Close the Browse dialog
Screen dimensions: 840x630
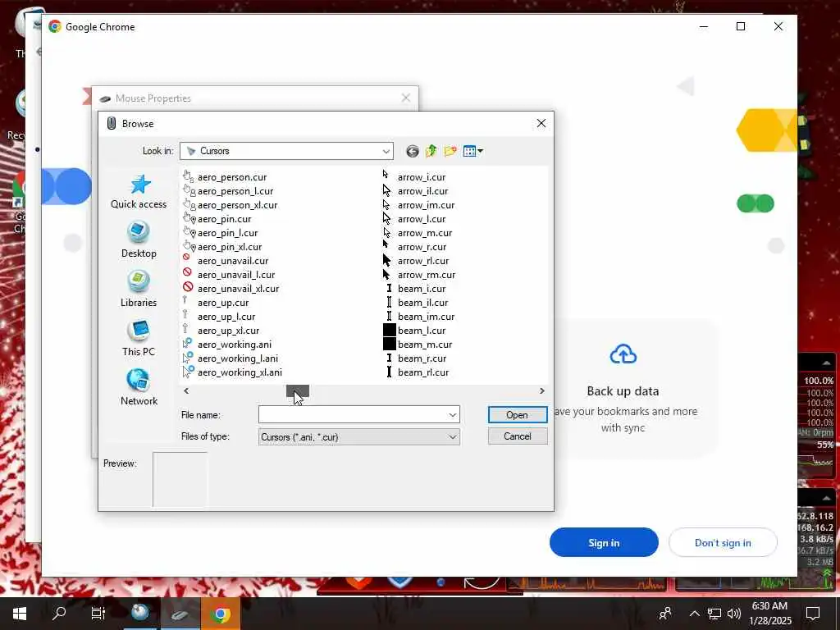point(541,123)
